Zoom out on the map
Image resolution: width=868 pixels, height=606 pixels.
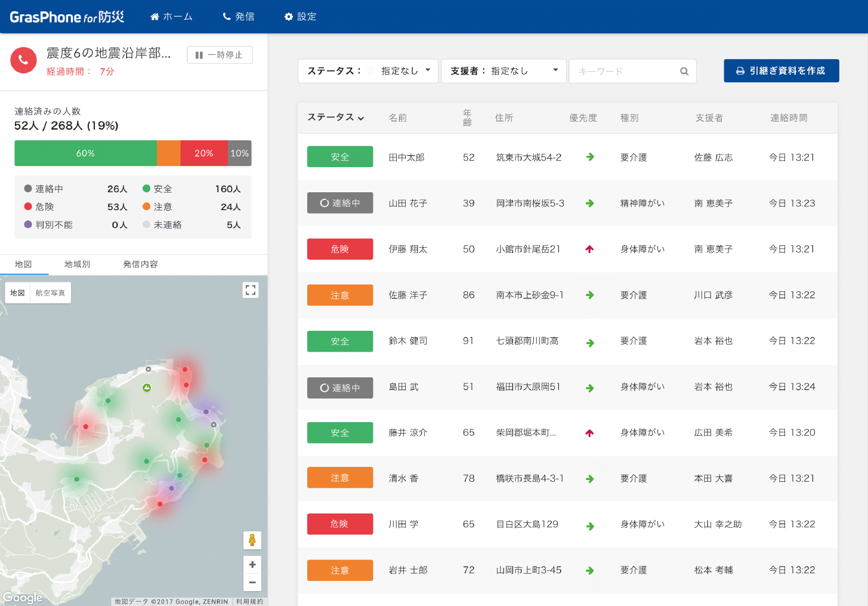click(252, 582)
